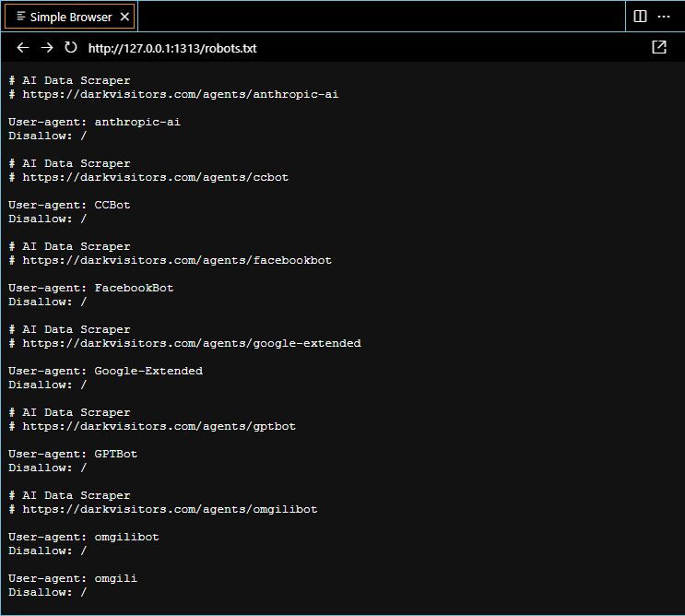
Task: Click Disallow line under FacebookBot
Action: 48,302
